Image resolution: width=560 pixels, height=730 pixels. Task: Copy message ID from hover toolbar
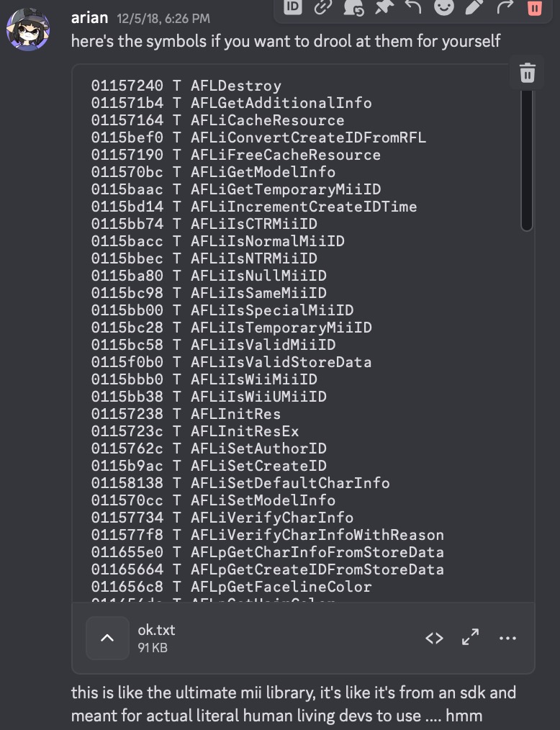click(292, 6)
